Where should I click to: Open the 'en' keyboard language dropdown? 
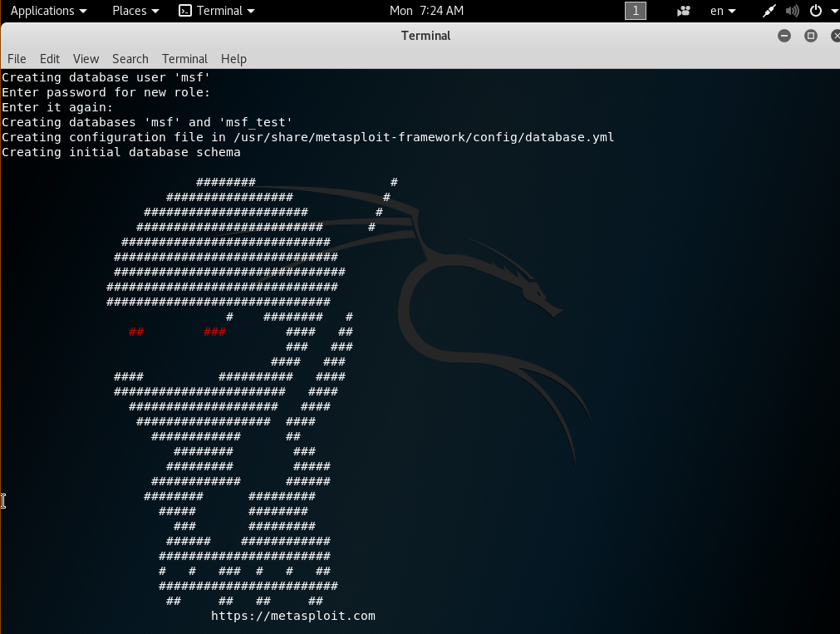722,11
